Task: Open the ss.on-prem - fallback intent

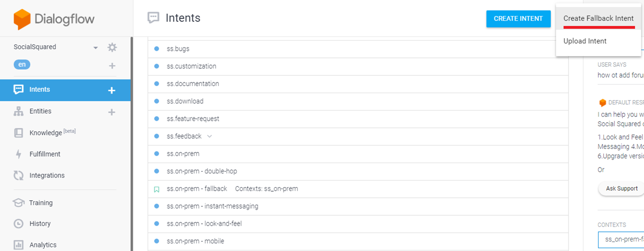Action: tap(197, 189)
